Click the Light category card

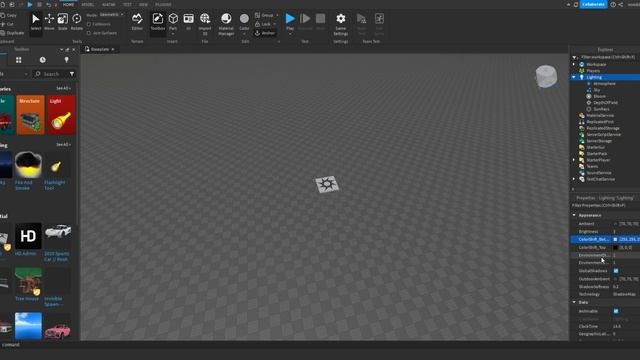tap(61, 115)
